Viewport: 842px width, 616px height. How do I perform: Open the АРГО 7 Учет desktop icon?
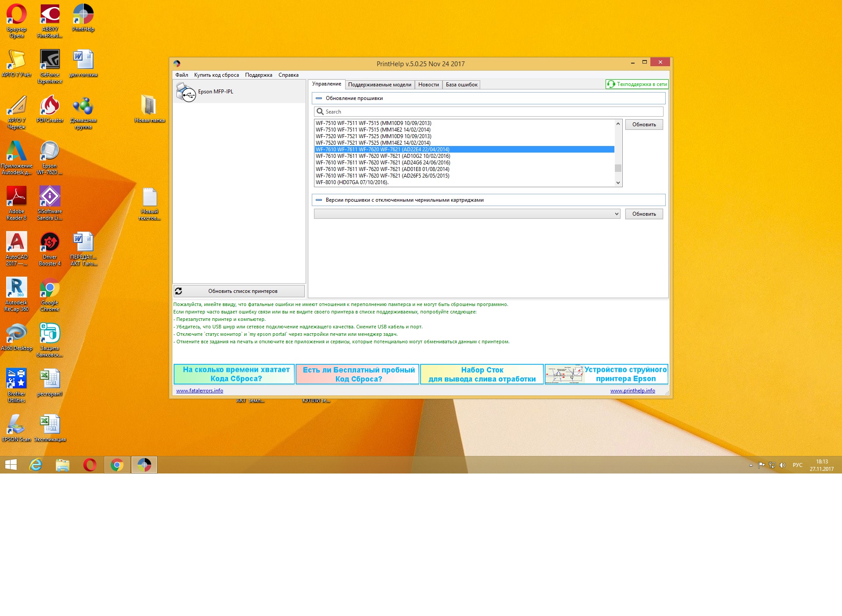click(x=17, y=63)
